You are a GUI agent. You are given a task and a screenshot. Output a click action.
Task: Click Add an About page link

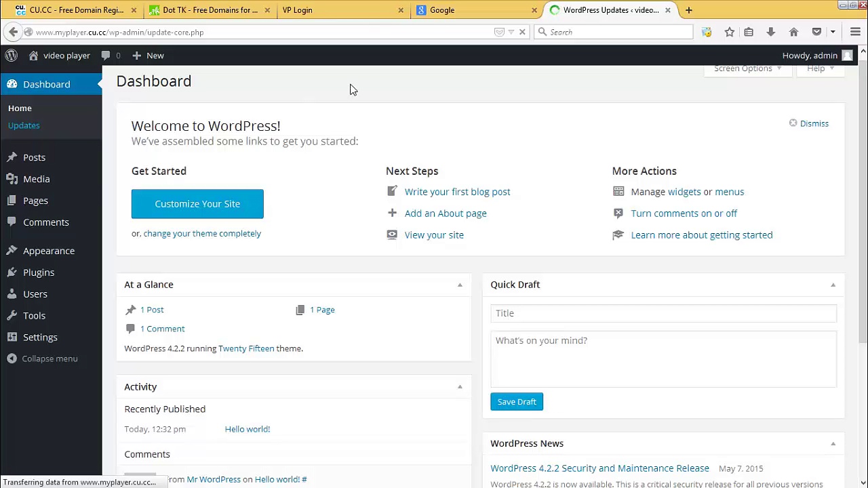446,213
